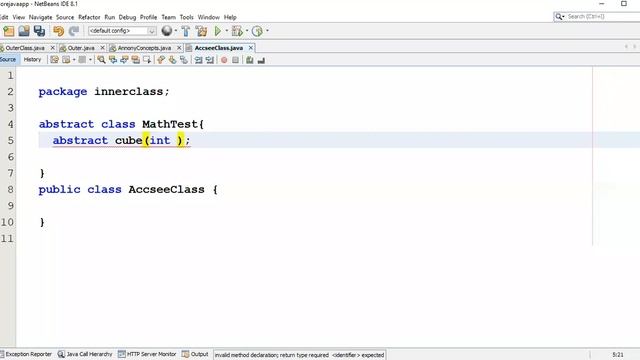640x360 pixels.
Task: Toggle Highlight Search icon
Action: (136, 60)
